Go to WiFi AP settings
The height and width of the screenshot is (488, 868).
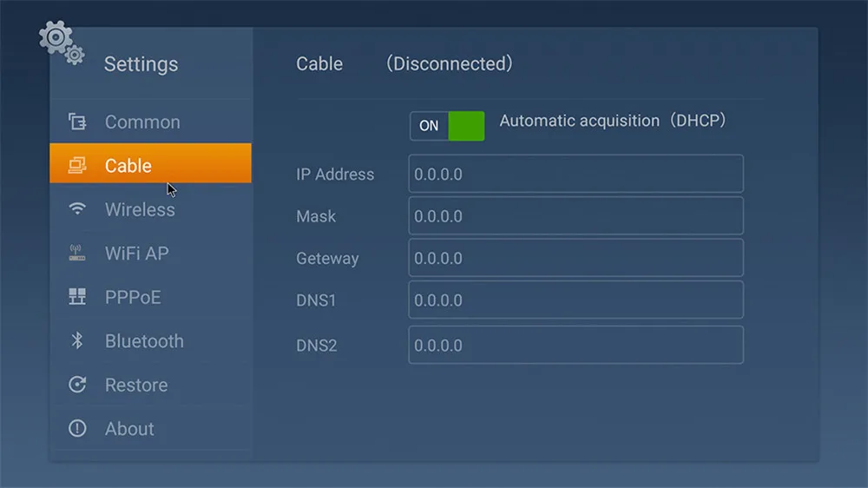(x=136, y=254)
